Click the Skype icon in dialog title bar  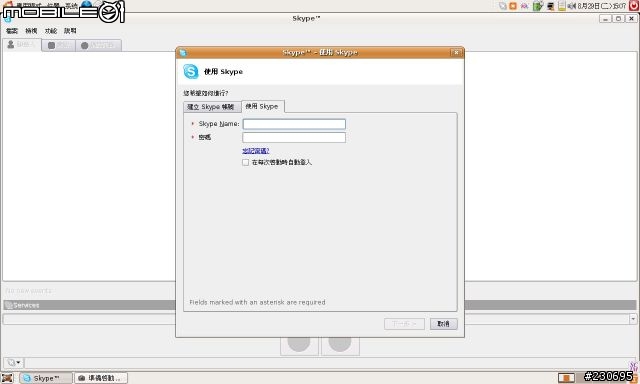coord(182,52)
